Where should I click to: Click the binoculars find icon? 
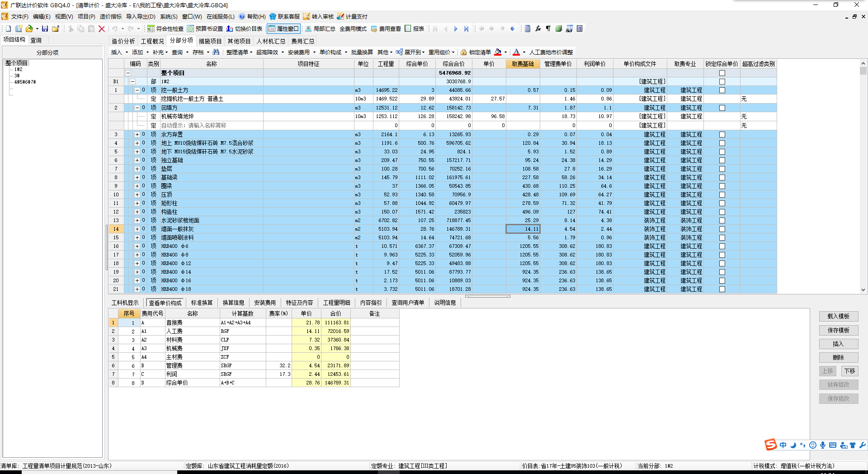click(x=216, y=52)
